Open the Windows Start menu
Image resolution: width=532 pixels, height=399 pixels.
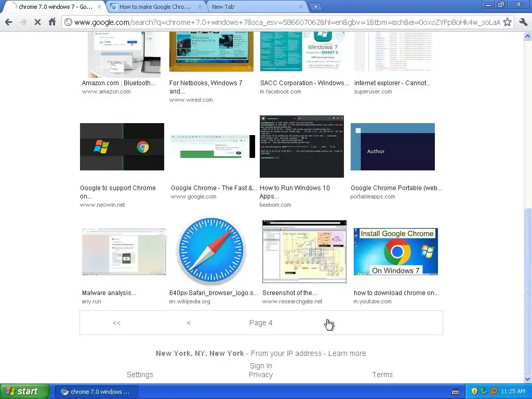tap(24, 392)
